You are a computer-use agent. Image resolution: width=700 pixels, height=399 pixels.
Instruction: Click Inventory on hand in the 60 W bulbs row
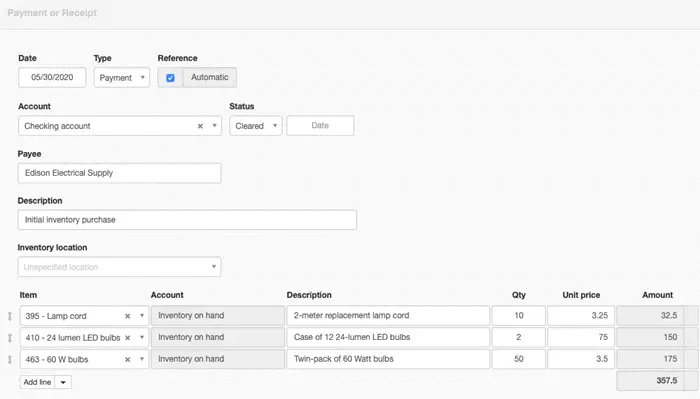tap(218, 359)
